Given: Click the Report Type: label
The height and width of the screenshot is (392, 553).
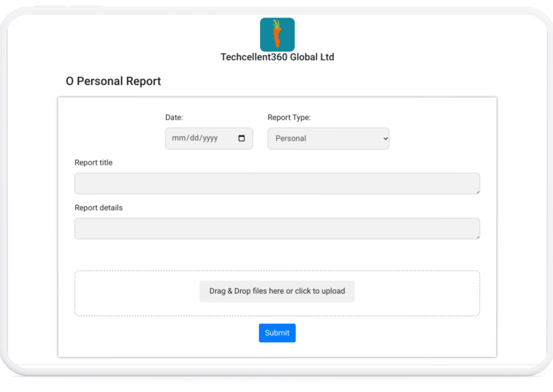Looking at the screenshot, I should [289, 118].
